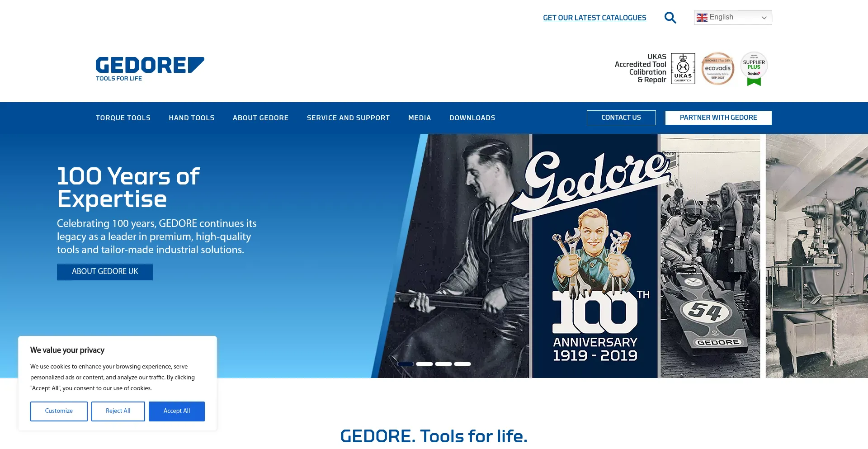Click the UK flag icon
868x449 pixels.
702,18
